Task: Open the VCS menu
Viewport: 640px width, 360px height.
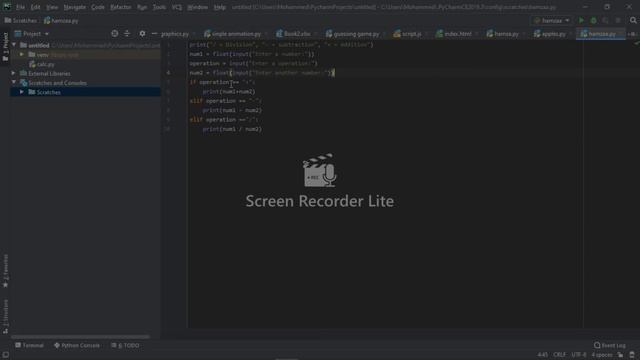Action: pos(176,7)
